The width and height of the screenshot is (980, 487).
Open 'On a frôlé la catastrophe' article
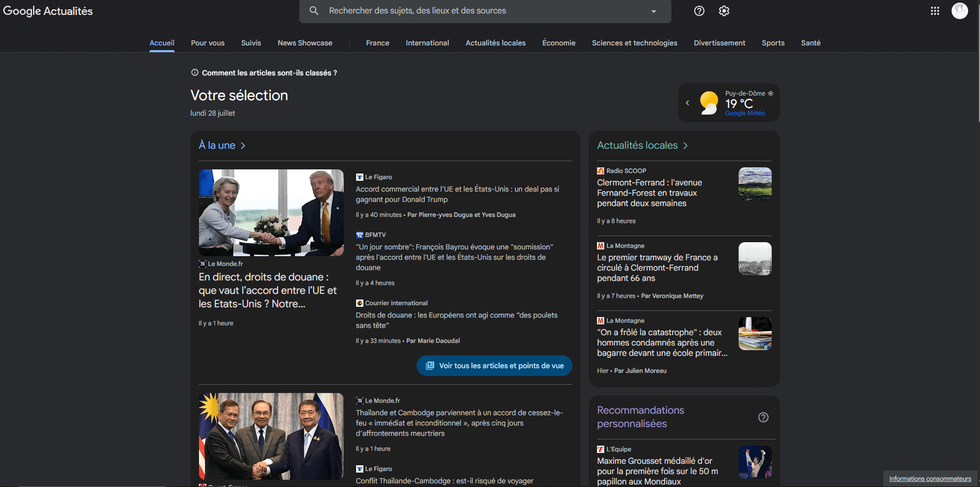pos(662,342)
